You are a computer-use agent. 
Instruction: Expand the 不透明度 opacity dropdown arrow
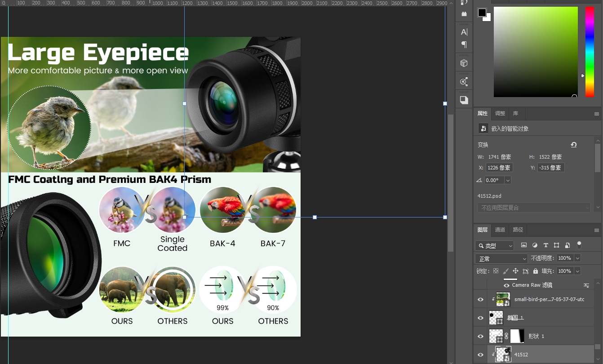577,258
